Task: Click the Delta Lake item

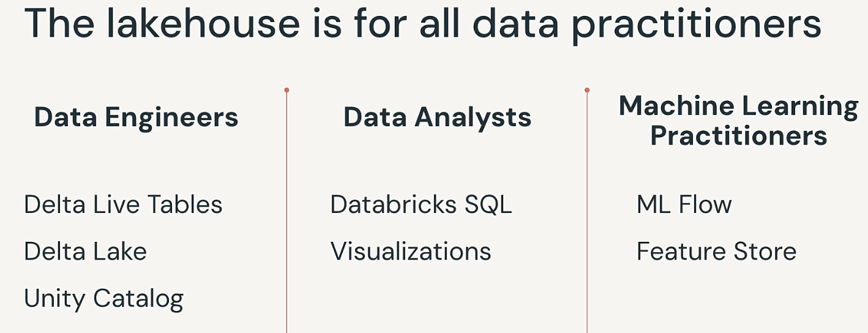Action: (85, 252)
